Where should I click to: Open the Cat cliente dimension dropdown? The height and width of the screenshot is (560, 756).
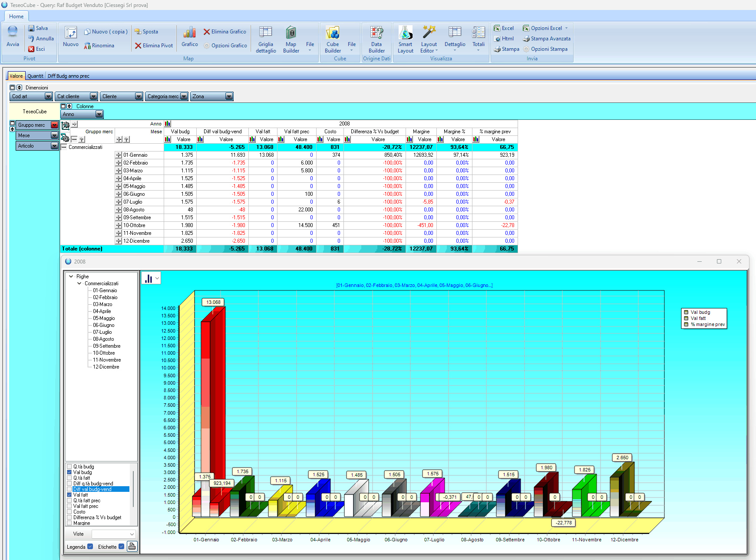94,96
